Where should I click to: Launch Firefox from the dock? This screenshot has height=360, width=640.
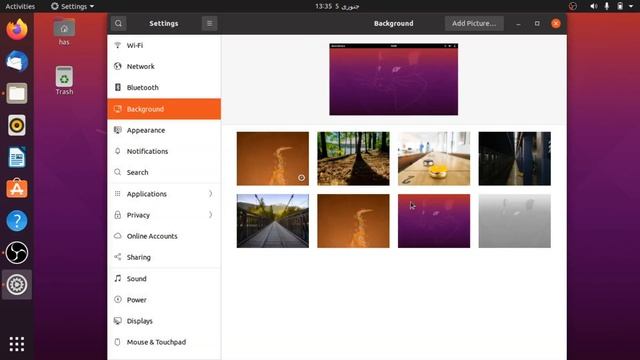pos(17,29)
